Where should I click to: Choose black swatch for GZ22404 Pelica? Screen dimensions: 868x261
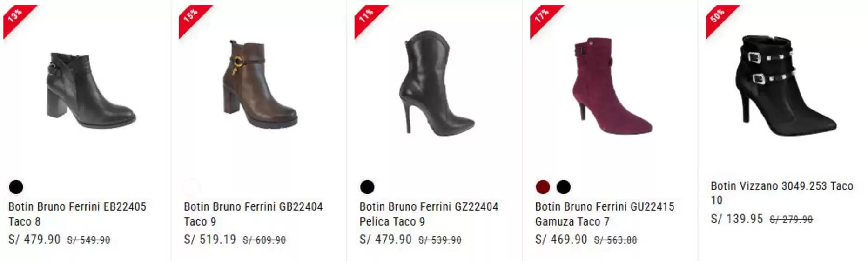coord(367,187)
